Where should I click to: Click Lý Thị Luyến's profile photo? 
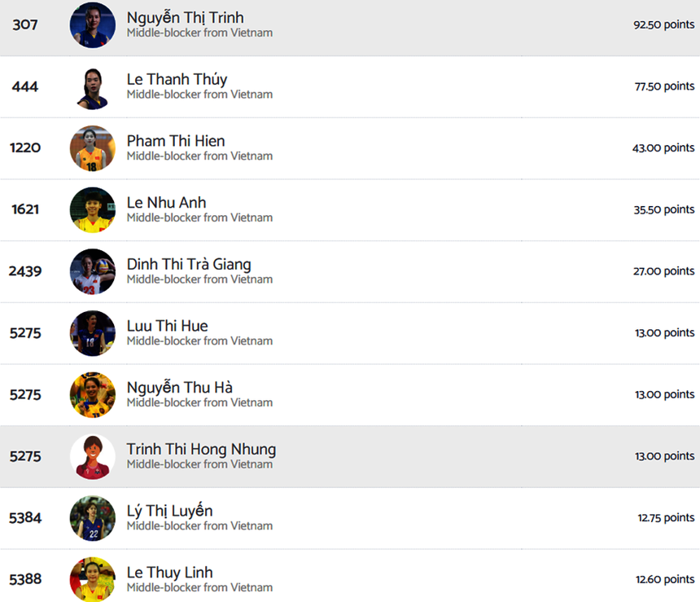click(x=92, y=518)
